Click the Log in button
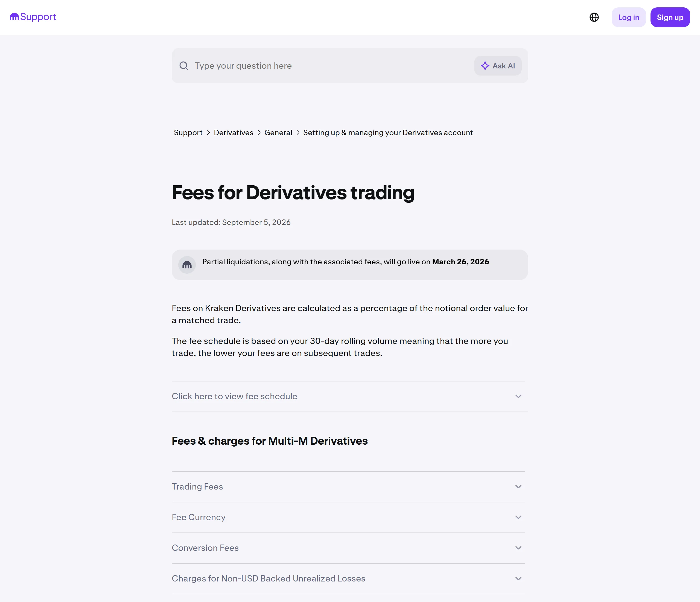 pos(628,17)
